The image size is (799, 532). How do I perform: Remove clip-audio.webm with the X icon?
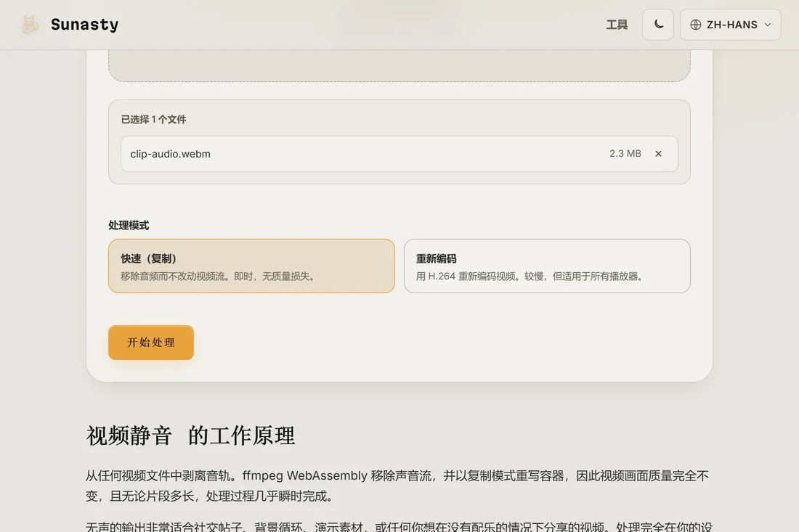[658, 154]
